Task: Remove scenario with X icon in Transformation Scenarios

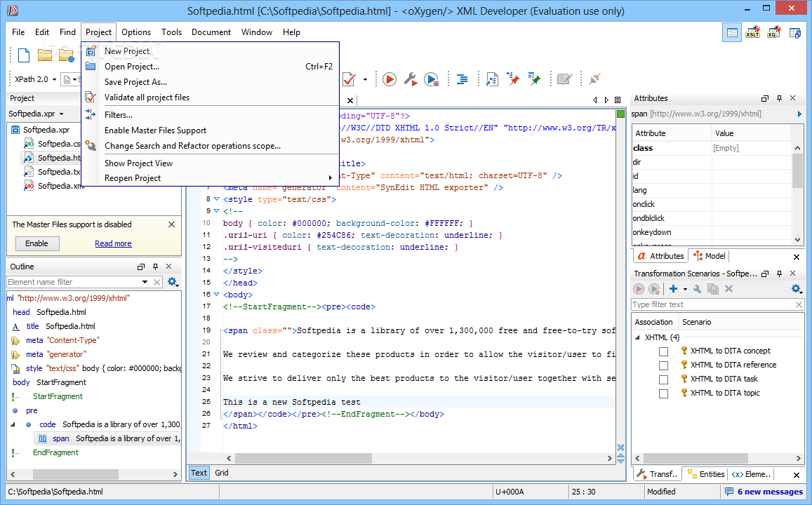Action: 728,289
